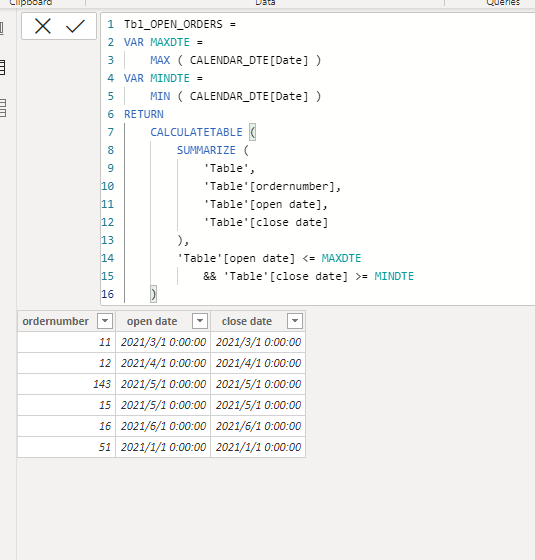Click ordernumber cell 15
This screenshot has width=535, height=560.
(x=66, y=405)
